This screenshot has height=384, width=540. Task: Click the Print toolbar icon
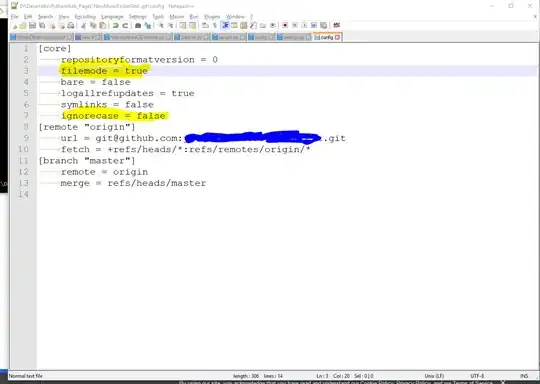[71, 25]
